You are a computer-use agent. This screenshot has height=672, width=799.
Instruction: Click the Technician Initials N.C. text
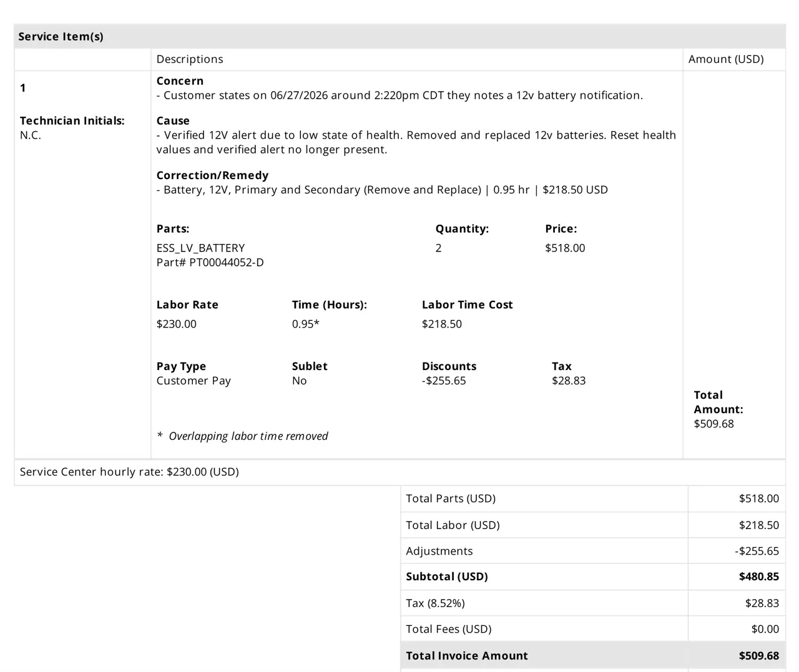30,135
